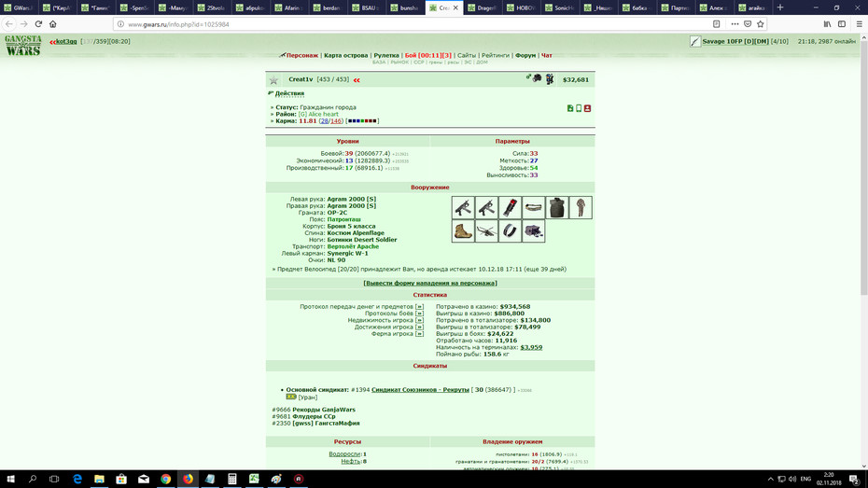Screen dimensions: 868x488
Task: Switch to the Afarin browser tab
Action: pos(291,7)
